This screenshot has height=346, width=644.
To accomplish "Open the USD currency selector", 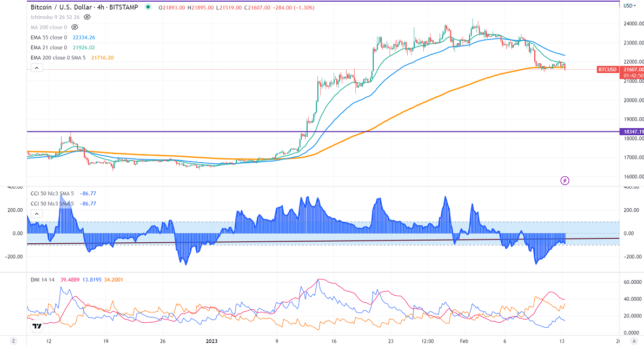I will coord(628,6).
